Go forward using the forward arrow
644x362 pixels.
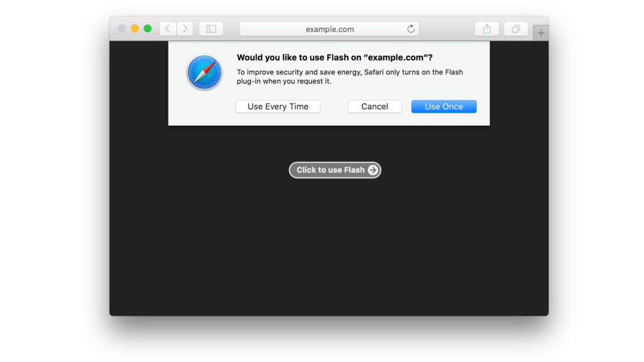pyautogui.click(x=185, y=29)
